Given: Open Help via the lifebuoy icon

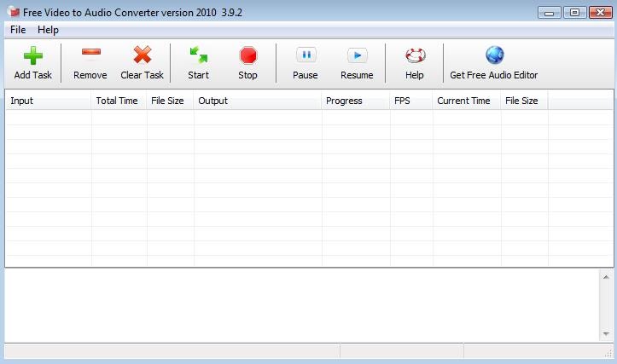Looking at the screenshot, I should coord(415,55).
